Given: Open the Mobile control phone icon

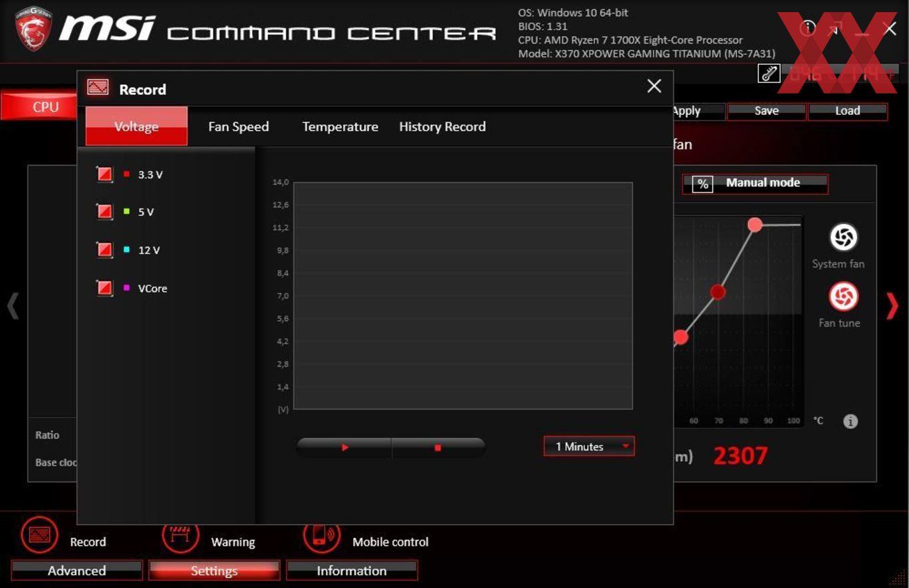Looking at the screenshot, I should click(321, 537).
